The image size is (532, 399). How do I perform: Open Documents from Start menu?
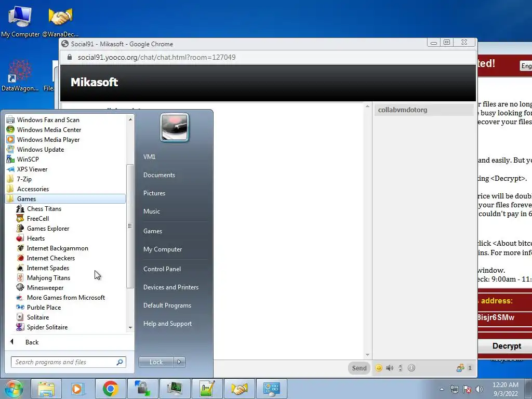coord(159,175)
